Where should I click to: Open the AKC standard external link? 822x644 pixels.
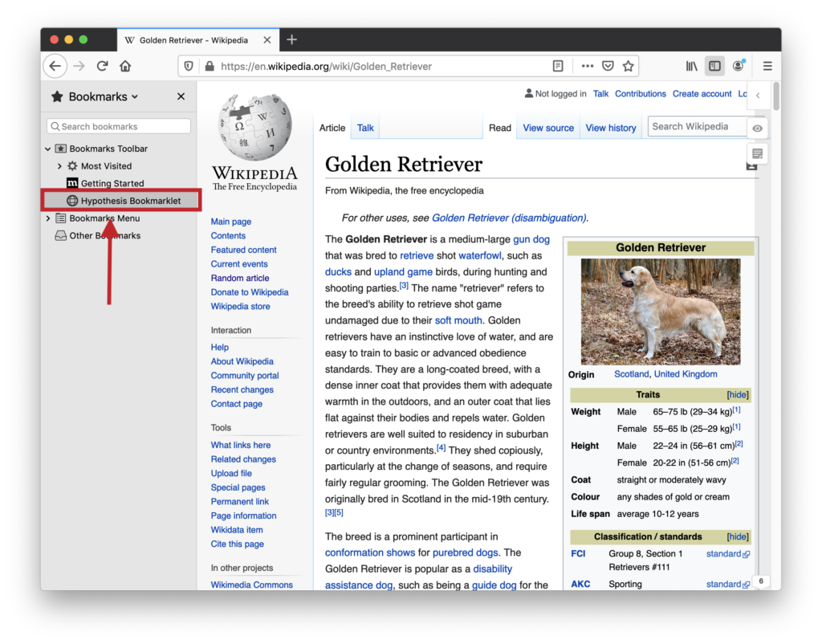(x=727, y=585)
